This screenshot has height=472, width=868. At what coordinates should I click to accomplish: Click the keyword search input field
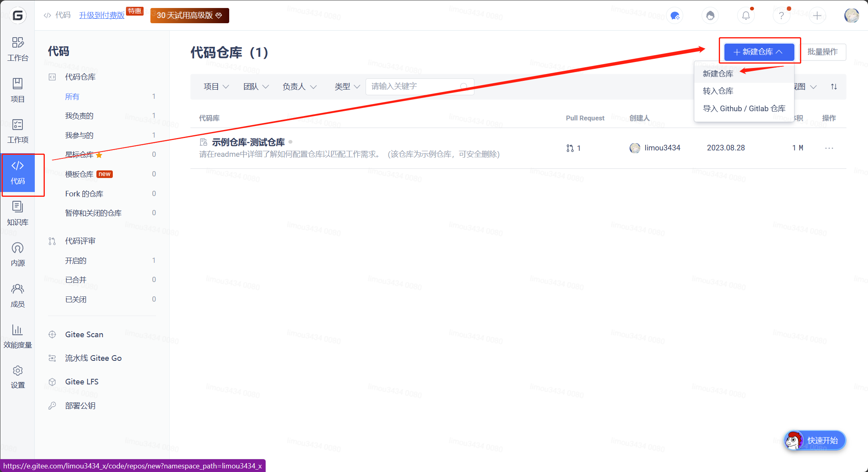pyautogui.click(x=414, y=86)
